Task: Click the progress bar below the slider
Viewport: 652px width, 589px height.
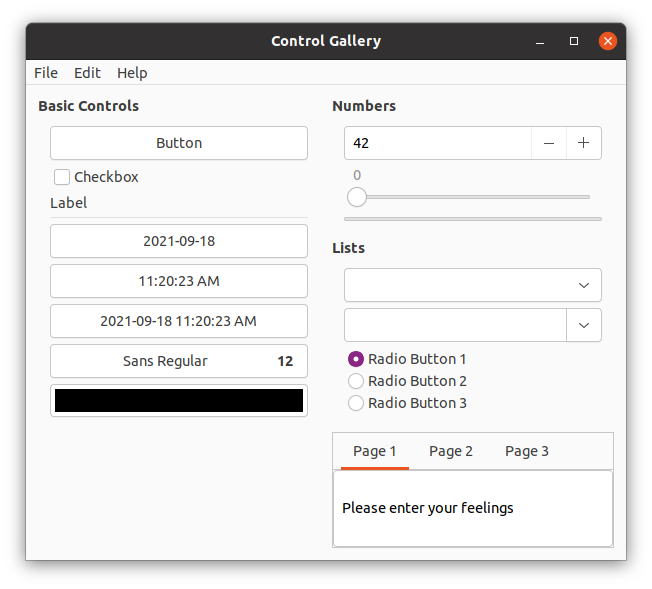Action: [x=473, y=219]
